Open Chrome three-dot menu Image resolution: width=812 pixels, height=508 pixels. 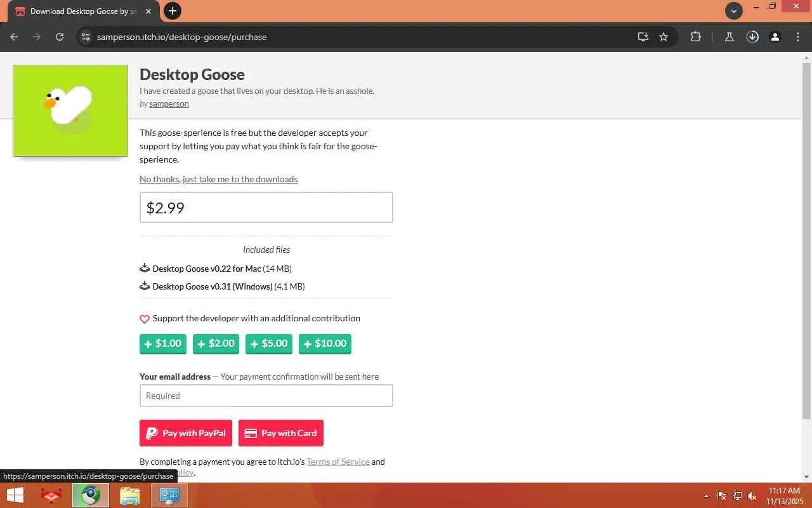(x=798, y=37)
